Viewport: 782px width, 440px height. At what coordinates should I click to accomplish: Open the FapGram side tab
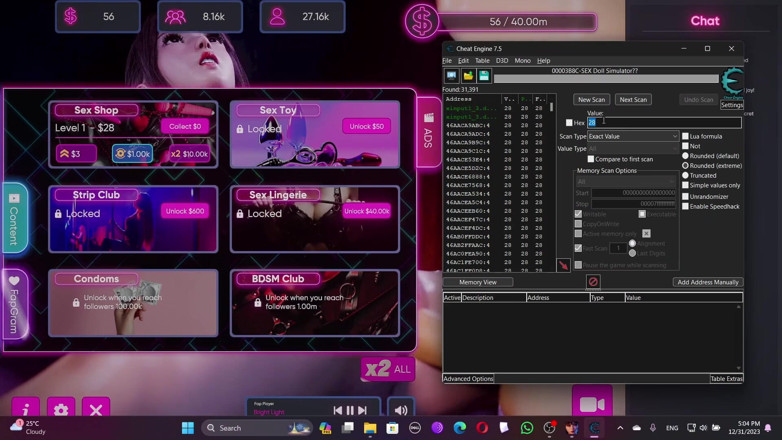coord(14,304)
